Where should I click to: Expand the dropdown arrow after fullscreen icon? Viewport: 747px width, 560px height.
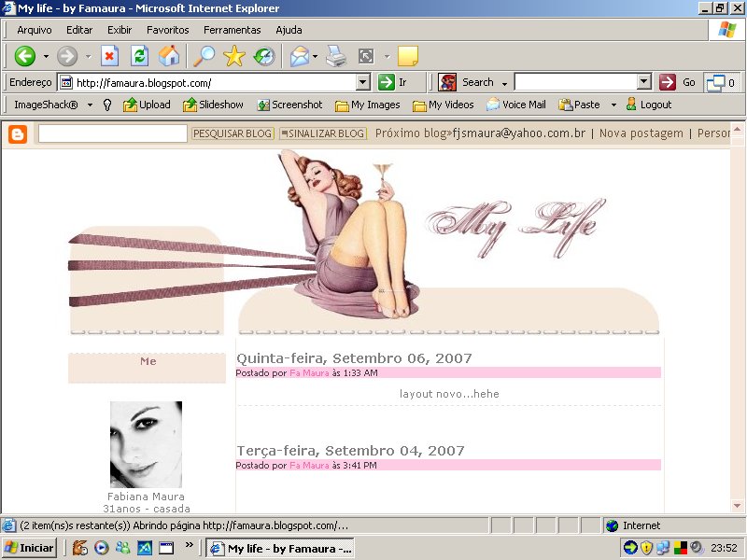[387, 57]
